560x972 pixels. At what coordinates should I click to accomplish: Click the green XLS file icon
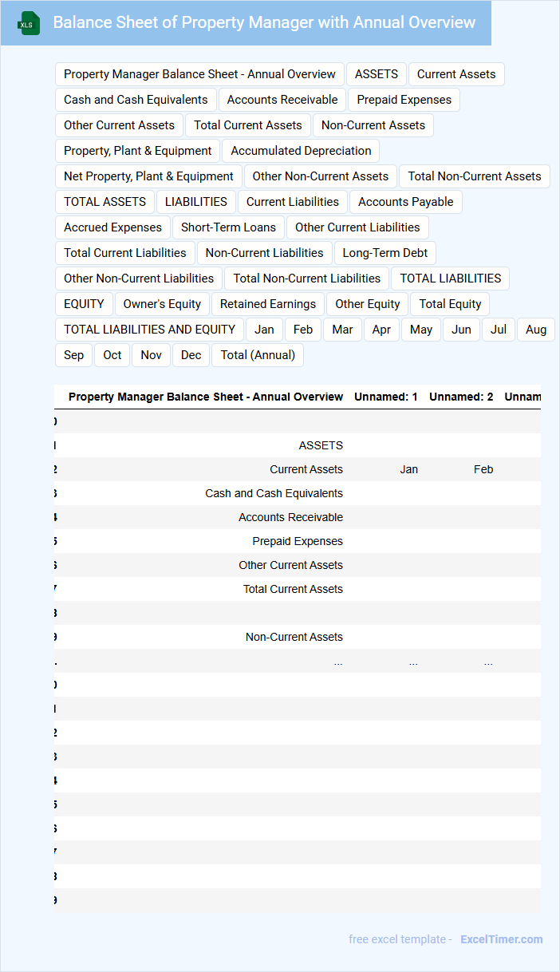click(x=27, y=24)
